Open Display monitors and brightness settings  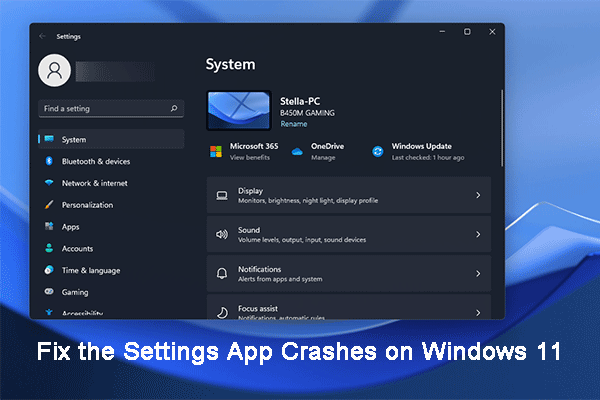point(349,195)
